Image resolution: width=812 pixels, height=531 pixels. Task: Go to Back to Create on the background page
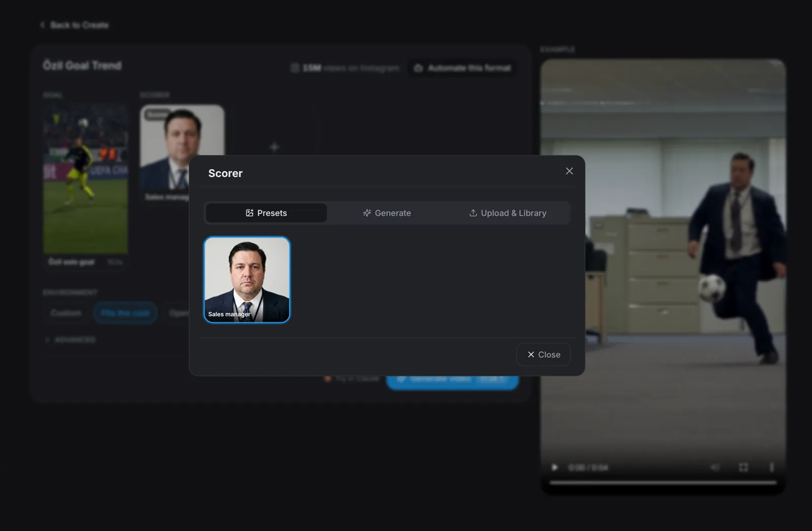(75, 25)
